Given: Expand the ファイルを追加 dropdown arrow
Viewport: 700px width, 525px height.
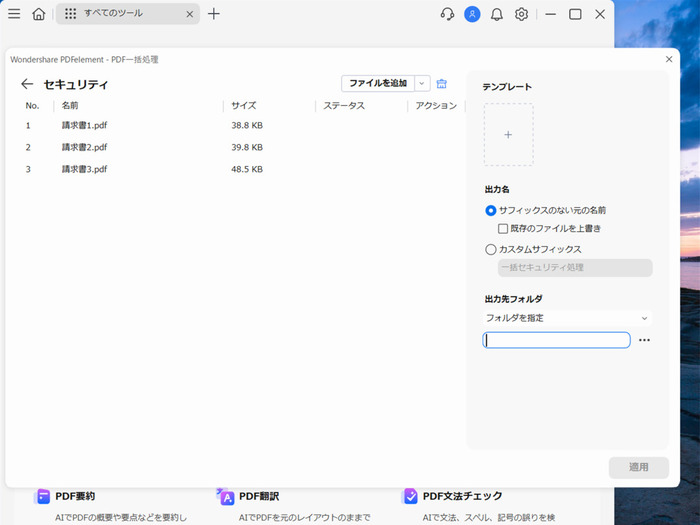Looking at the screenshot, I should (x=422, y=83).
